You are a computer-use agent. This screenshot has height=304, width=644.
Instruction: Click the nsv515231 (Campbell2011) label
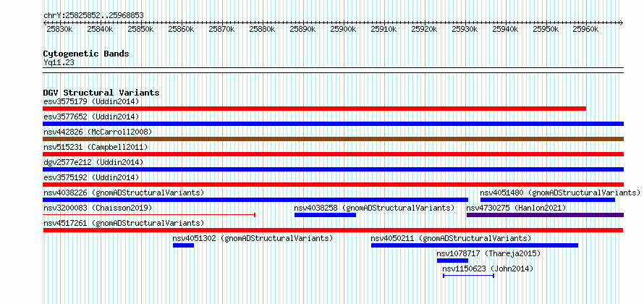click(x=96, y=147)
